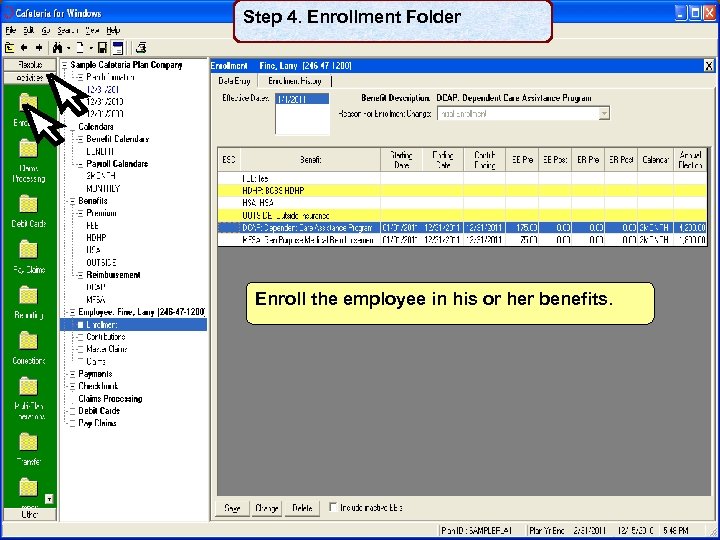Select Enrollment tree item under Employee

coord(102,325)
